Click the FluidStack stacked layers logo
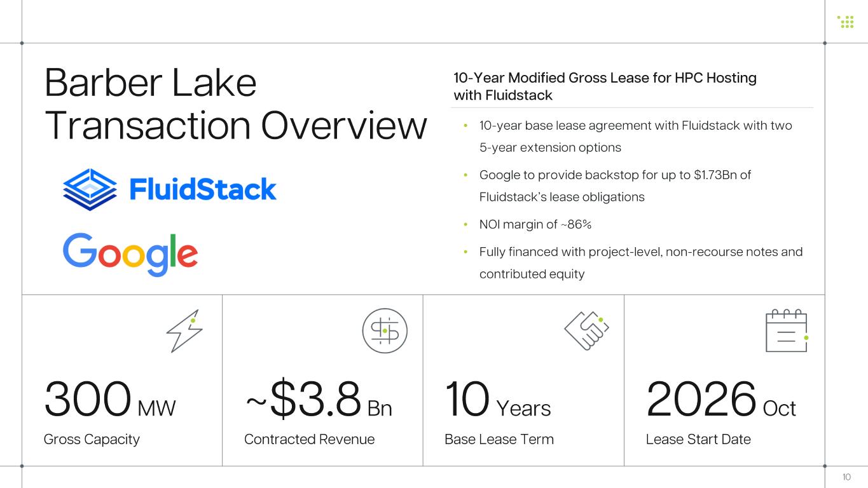Screen dimensions: 868x488 point(90,189)
